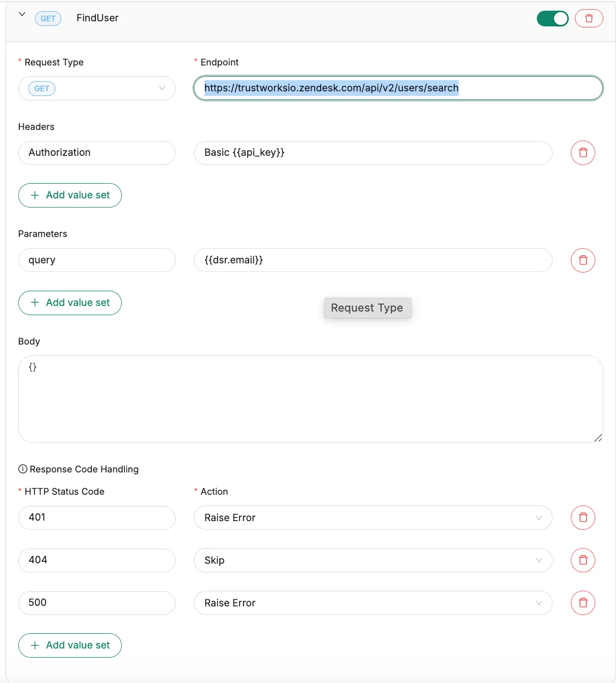Click inside the Body text area

coord(311,399)
